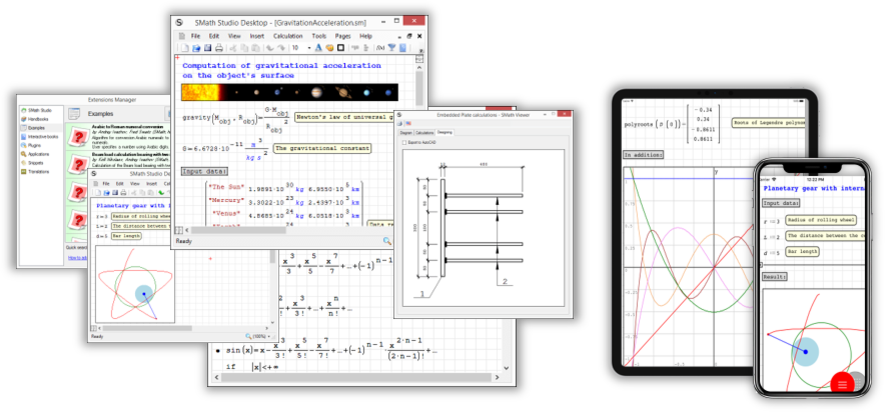Click horizontal align icon in main toolbar
This screenshot has width=887, height=414.
coord(355,48)
